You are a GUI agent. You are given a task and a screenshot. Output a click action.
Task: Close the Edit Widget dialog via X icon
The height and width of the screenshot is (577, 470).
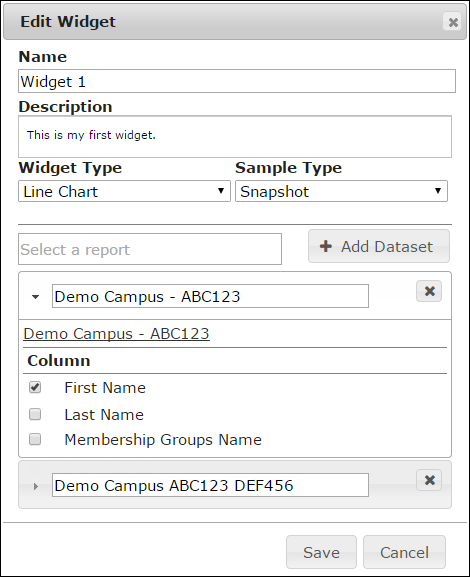click(452, 22)
